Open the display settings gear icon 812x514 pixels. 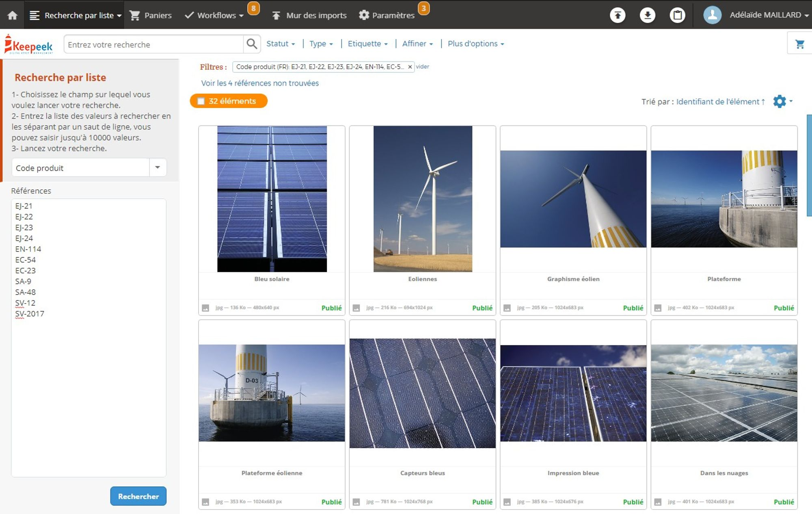[x=780, y=101]
